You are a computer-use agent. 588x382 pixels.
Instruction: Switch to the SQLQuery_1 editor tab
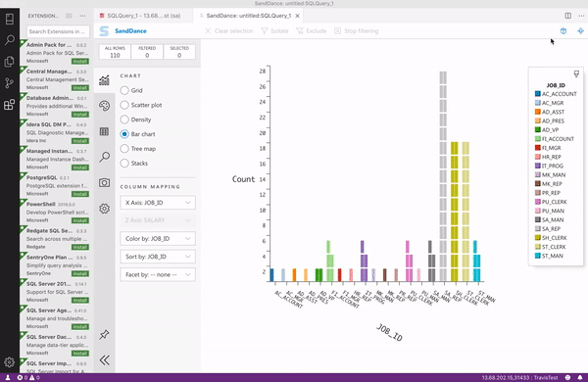click(x=140, y=16)
